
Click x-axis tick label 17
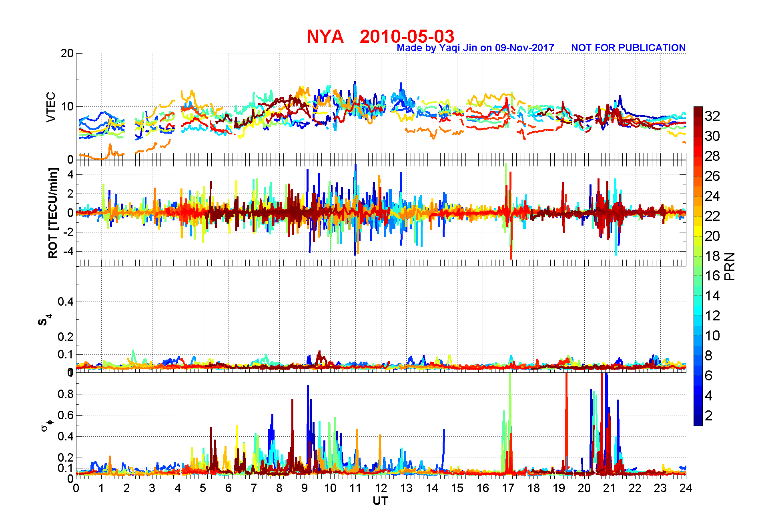coord(508,488)
